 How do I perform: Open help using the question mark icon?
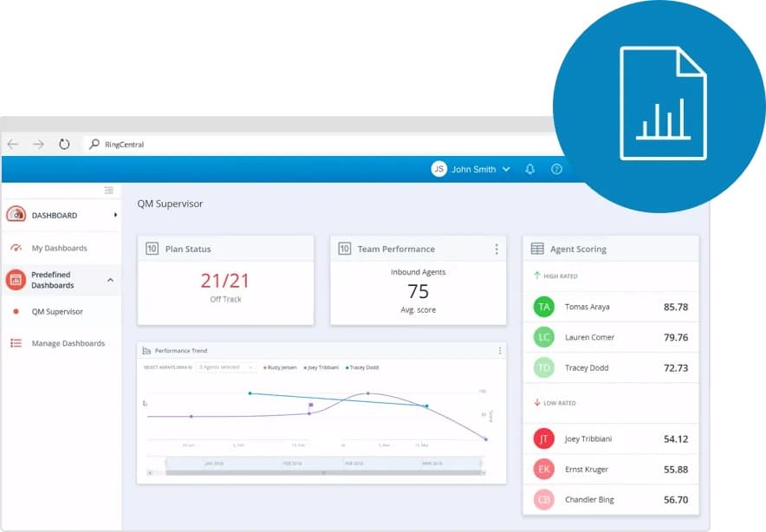(556, 169)
